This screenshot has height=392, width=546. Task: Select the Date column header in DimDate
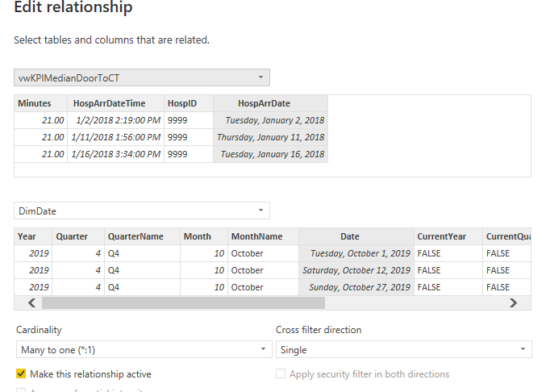click(356, 236)
